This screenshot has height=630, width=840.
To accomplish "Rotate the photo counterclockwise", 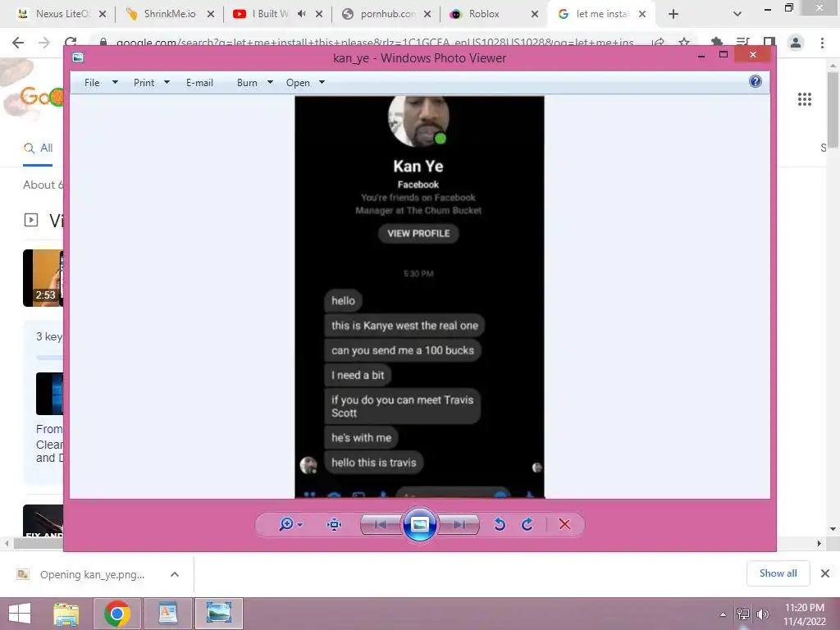I will (500, 524).
